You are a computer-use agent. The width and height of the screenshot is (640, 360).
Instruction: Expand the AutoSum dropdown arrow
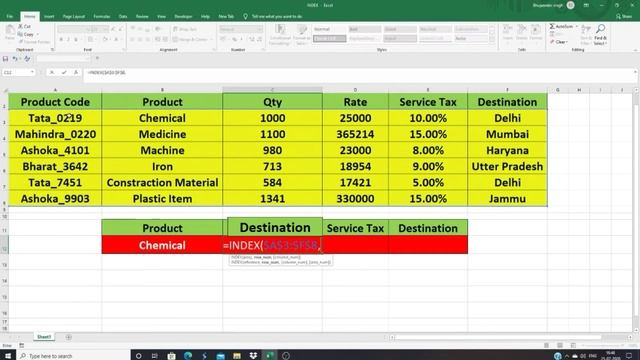pos(576,27)
